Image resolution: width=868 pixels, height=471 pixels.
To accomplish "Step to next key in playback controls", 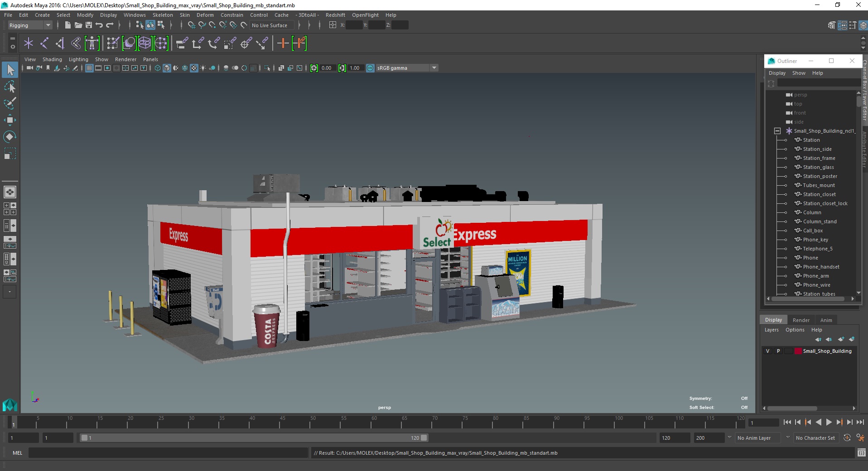I will tap(839, 422).
